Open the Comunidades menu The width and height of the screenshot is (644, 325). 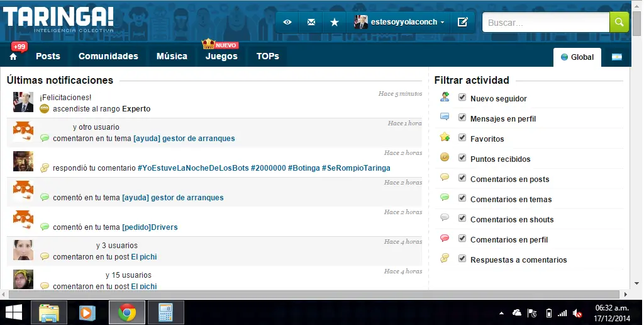pos(108,56)
